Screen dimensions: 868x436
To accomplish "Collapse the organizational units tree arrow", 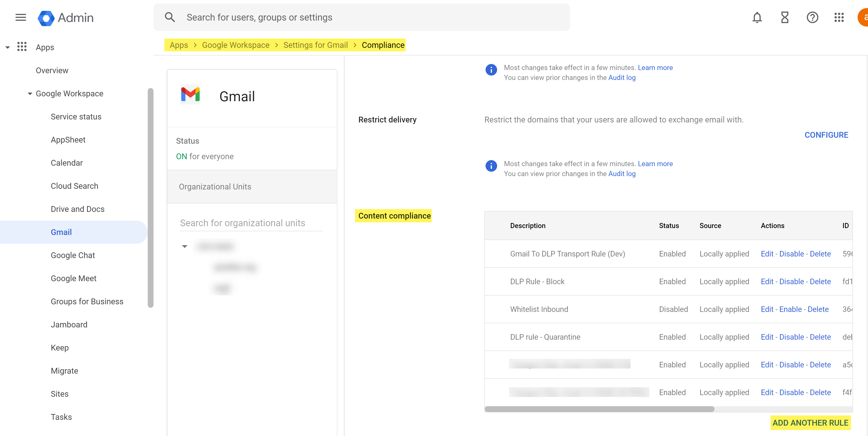I will pyautogui.click(x=185, y=246).
